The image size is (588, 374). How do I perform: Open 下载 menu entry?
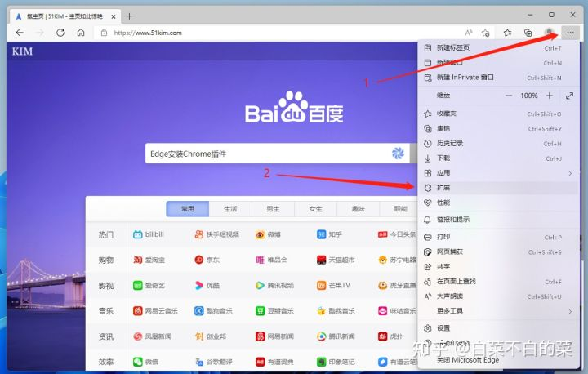click(498, 158)
